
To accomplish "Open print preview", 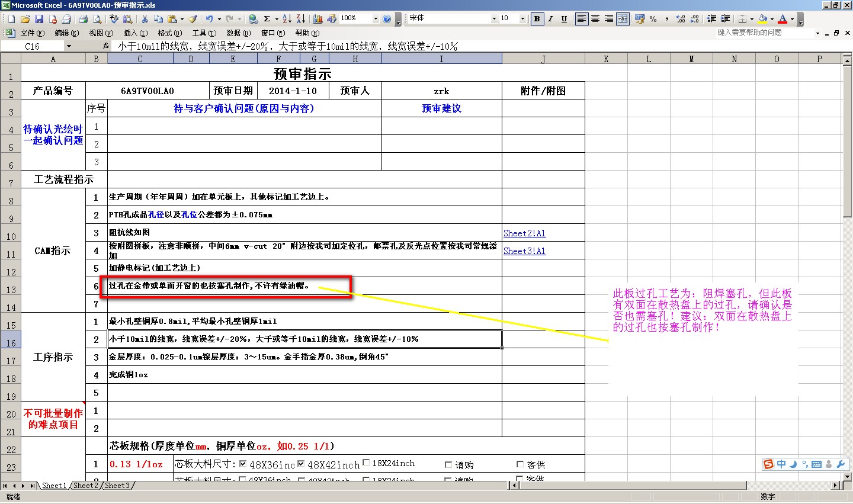I will (97, 19).
